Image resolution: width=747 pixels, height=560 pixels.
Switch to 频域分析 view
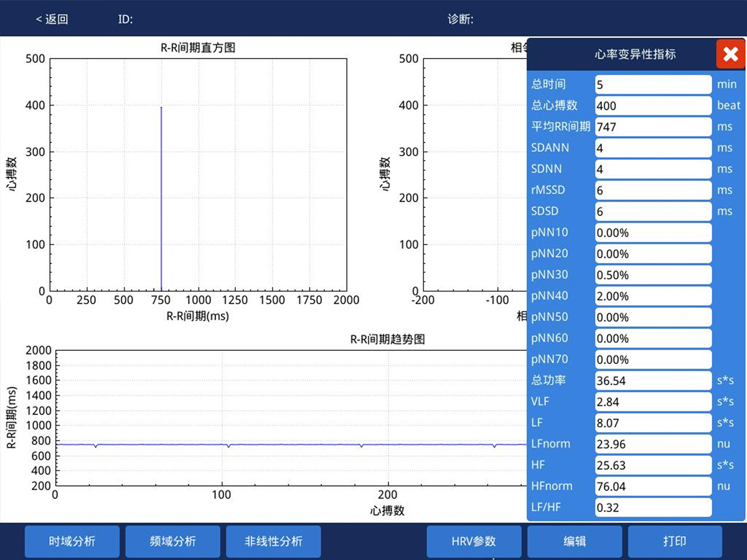point(173,541)
